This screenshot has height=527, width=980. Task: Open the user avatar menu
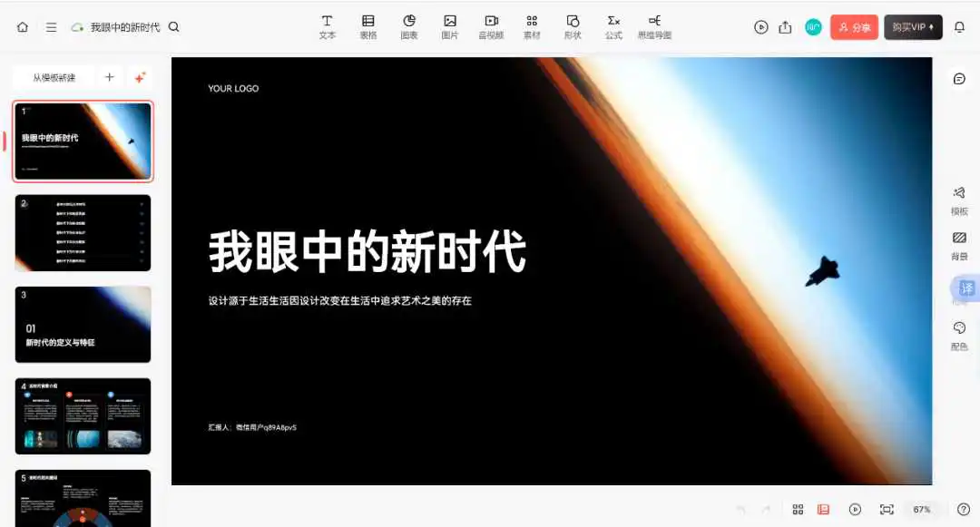click(x=813, y=27)
